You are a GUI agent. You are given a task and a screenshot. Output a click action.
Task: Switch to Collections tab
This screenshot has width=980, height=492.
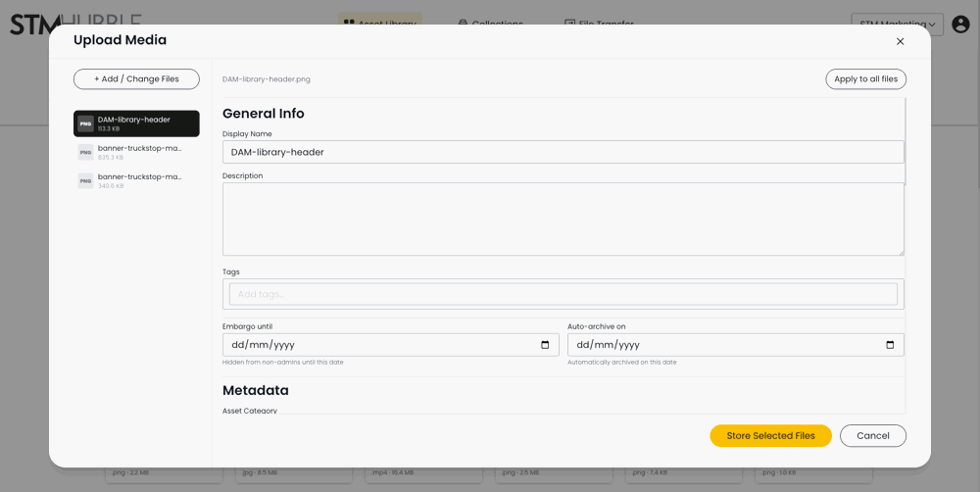[491, 24]
